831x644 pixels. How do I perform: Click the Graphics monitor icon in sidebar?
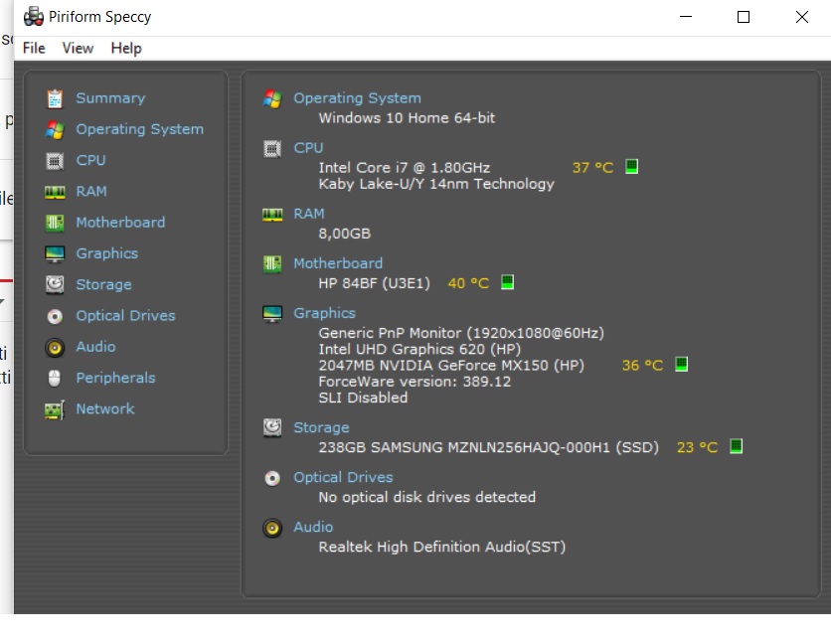point(55,253)
